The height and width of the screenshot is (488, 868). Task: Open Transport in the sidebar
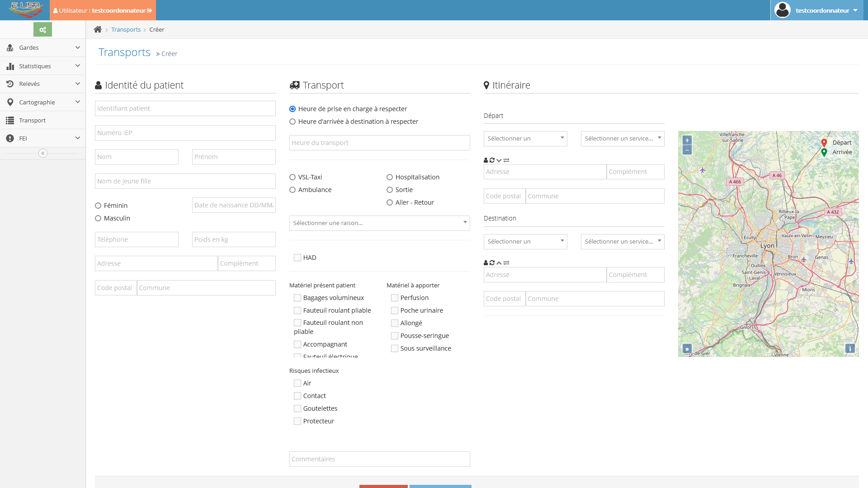click(33, 121)
